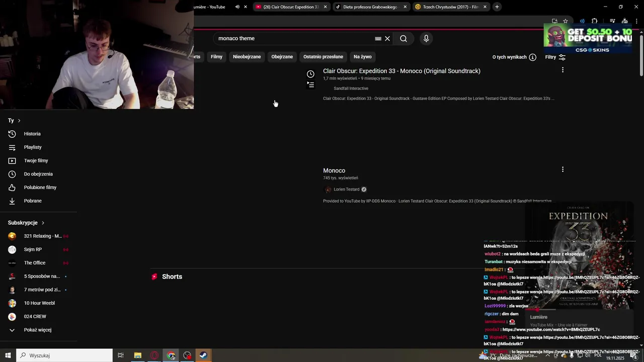Open Lorien Testard channel
Image resolution: width=644 pixels, height=362 pixels.
[346, 190]
